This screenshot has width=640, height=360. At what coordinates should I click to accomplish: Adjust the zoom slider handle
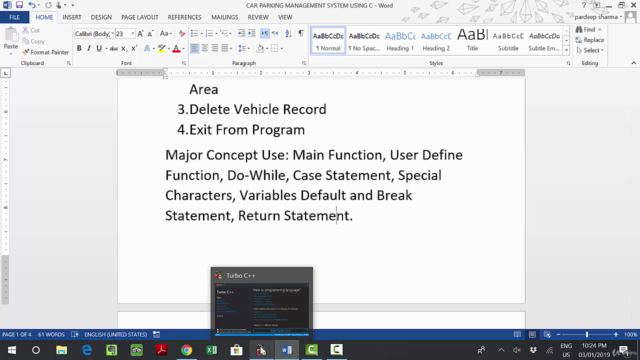click(x=587, y=335)
